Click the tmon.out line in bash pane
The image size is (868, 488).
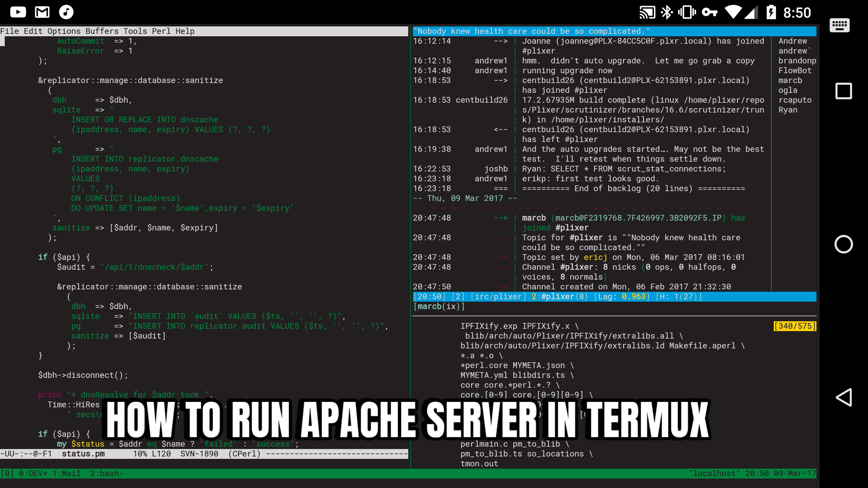(x=479, y=464)
